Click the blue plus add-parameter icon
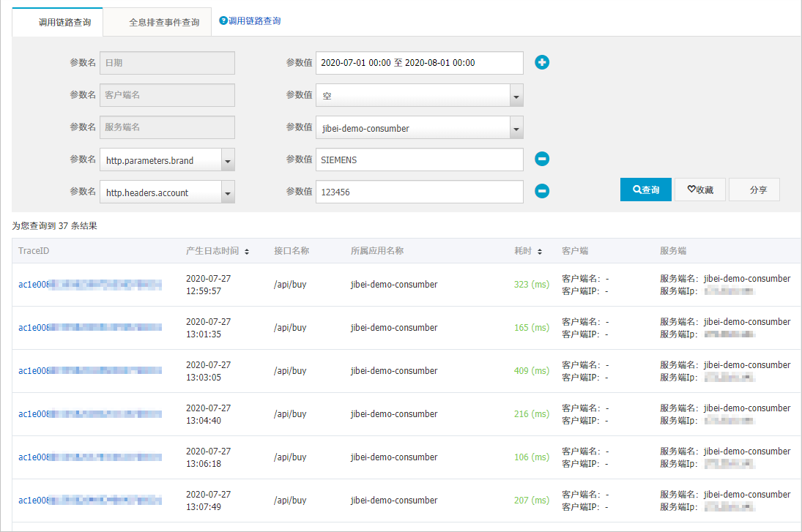This screenshot has width=802, height=532. click(542, 62)
